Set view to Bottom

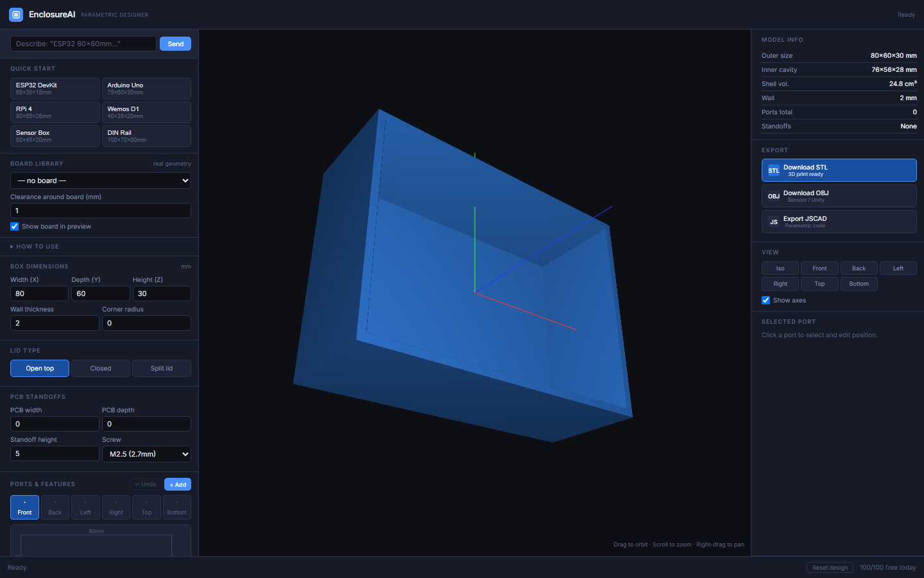coord(859,284)
